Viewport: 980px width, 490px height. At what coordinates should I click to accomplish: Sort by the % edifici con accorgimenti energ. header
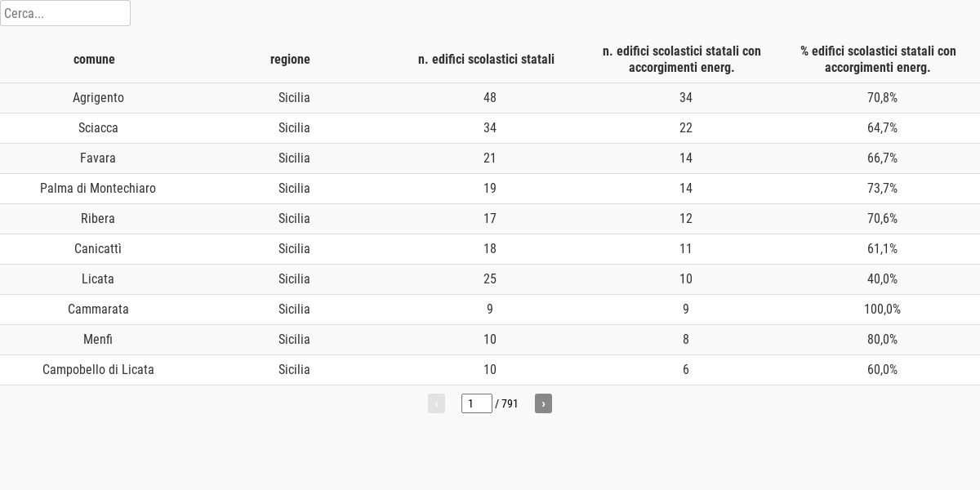click(x=878, y=59)
